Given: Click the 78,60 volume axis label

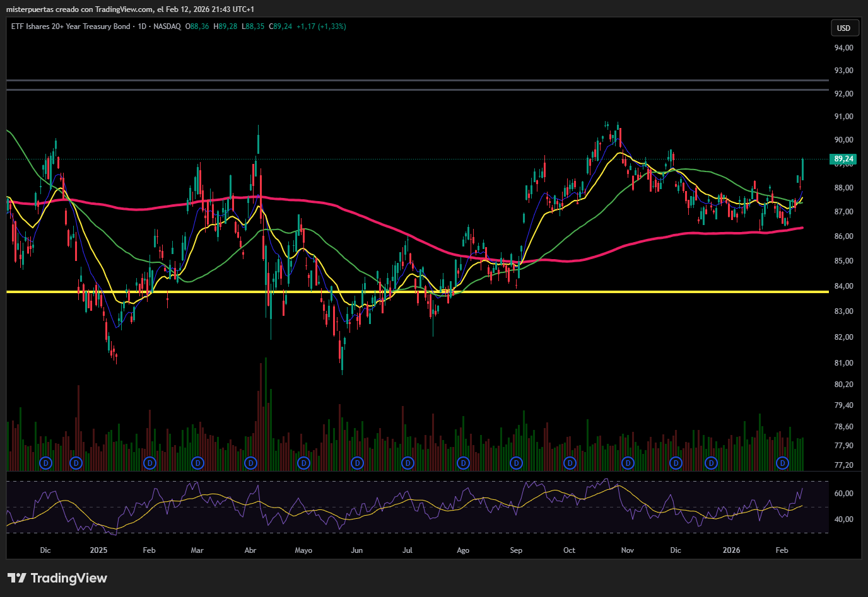Looking at the screenshot, I should 843,426.
